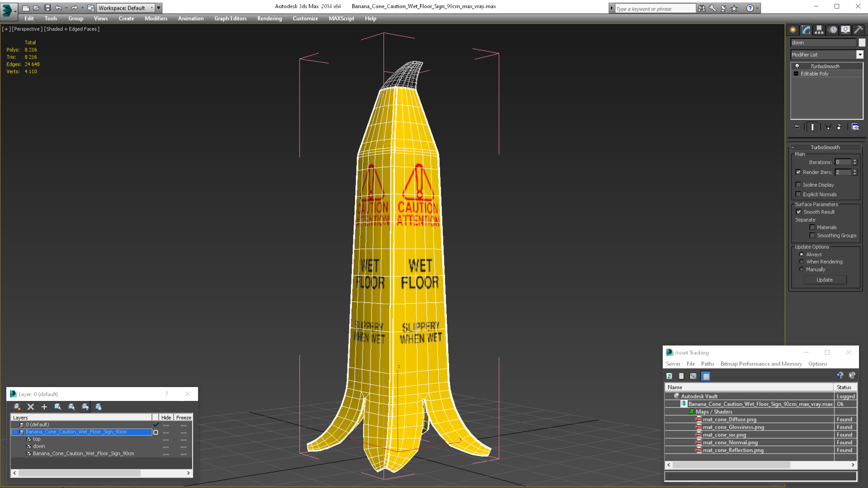The width and height of the screenshot is (868, 488).
Task: Click Status Log icon in Asset Tracking
Action: 681,376
